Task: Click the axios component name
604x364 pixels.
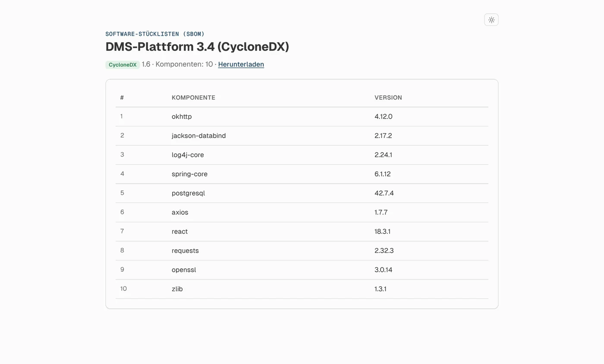Action: click(180, 212)
